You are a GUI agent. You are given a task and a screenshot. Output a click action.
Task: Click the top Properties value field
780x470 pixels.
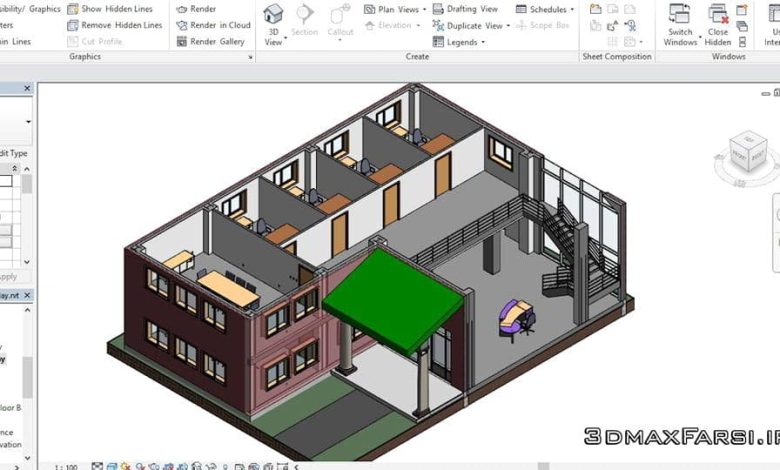tap(5, 181)
